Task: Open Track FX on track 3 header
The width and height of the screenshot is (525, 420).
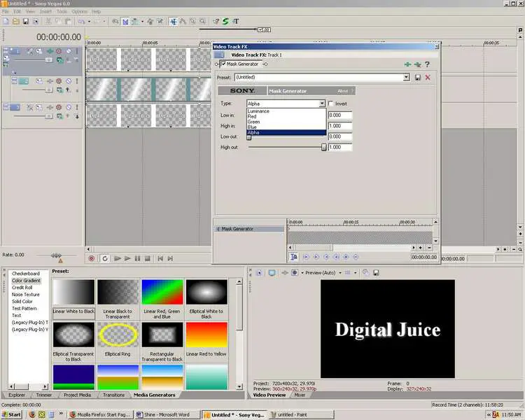Action: coord(50,107)
